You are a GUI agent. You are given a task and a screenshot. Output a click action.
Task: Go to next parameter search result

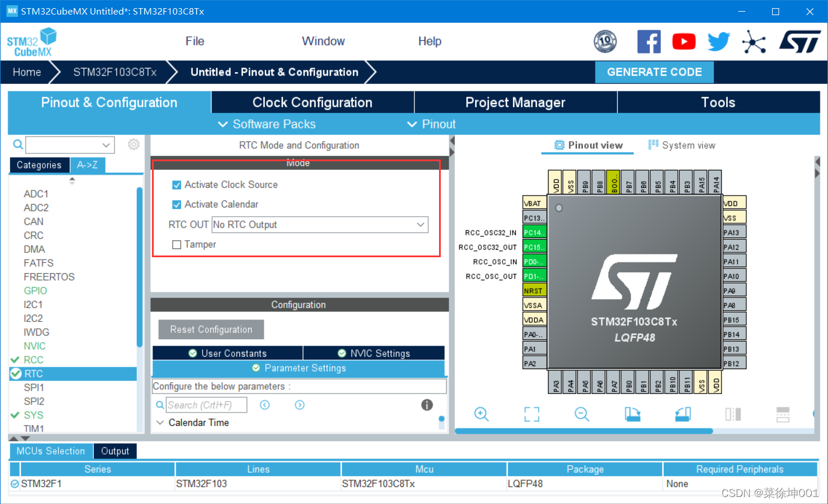click(x=300, y=405)
